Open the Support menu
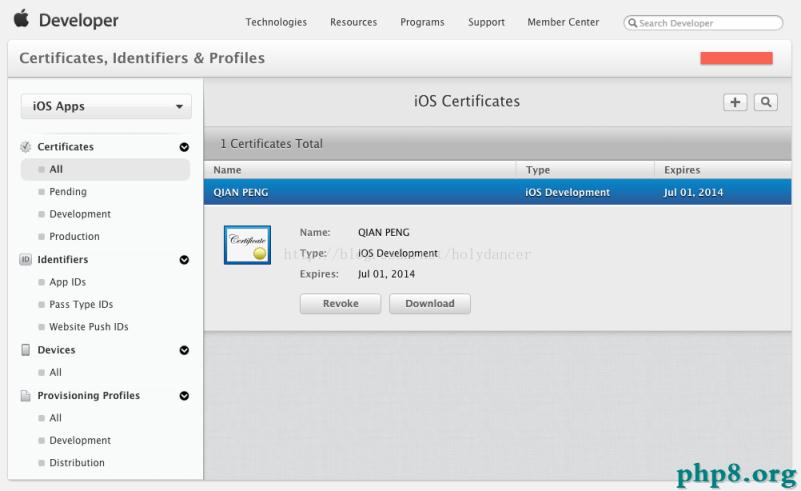Image resolution: width=801 pixels, height=491 pixels. [486, 22]
